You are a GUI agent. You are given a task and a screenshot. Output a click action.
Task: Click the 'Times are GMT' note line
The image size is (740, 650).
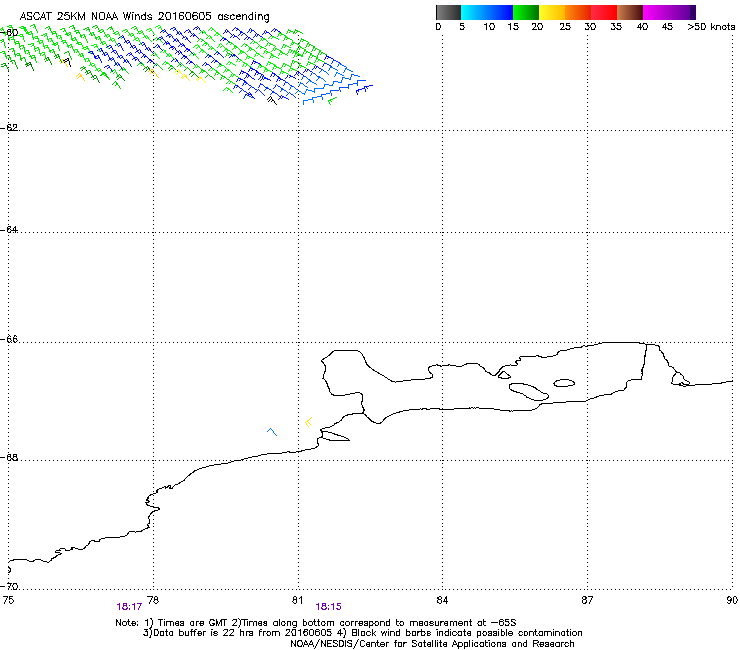point(316,623)
